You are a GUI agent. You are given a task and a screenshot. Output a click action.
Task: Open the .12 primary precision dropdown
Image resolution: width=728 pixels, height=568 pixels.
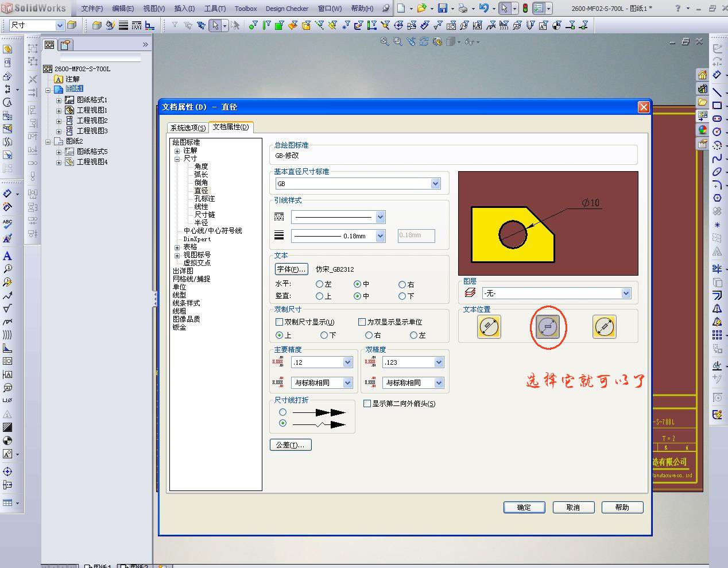[x=347, y=362]
